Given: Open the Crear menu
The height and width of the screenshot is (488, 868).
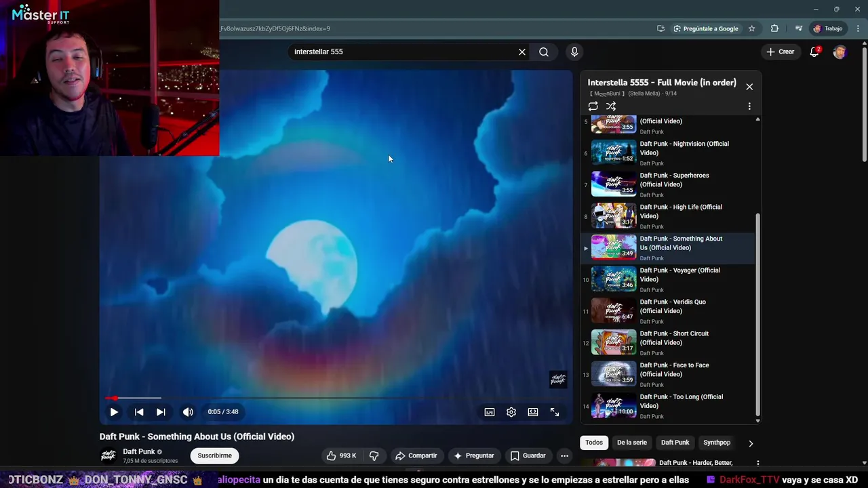Looking at the screenshot, I should click(780, 52).
